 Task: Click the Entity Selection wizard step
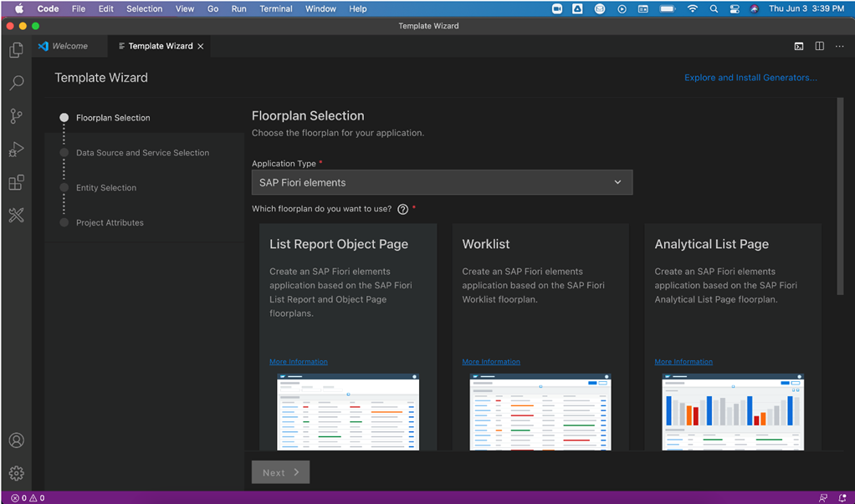tap(106, 187)
